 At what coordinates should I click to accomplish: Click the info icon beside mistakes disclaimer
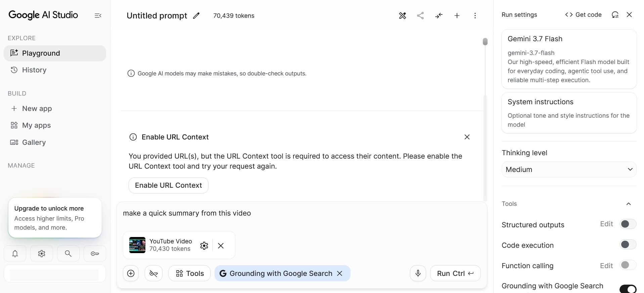131,73
